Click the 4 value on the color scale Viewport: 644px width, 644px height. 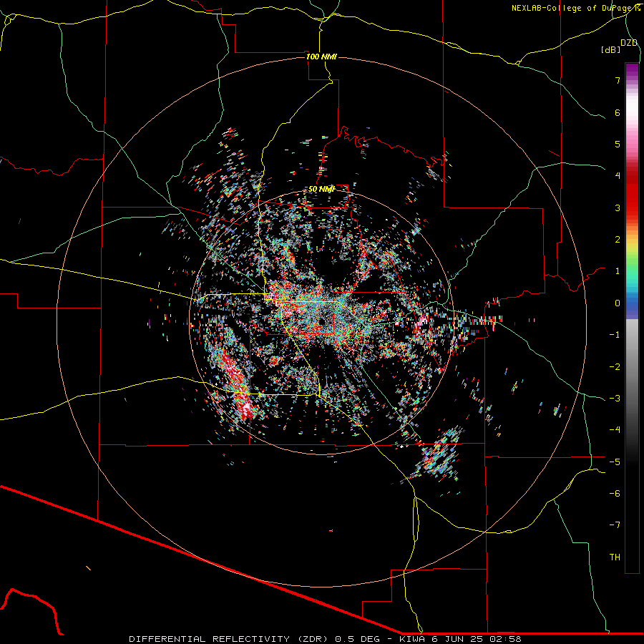click(618, 176)
